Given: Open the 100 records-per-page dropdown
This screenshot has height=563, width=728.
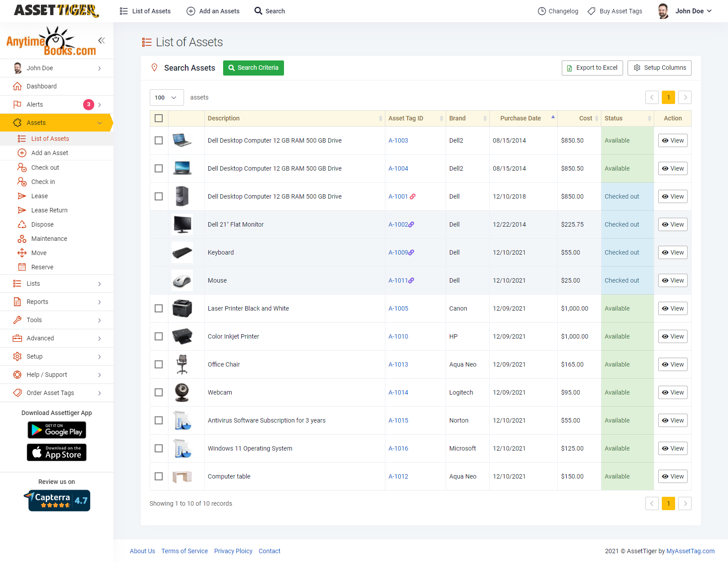Looking at the screenshot, I should coord(166,97).
